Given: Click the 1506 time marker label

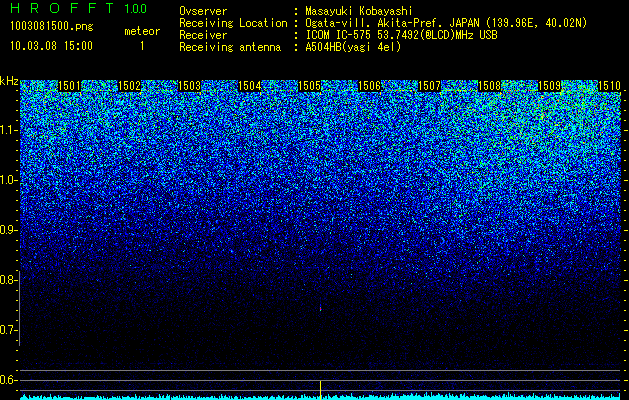Looking at the screenshot, I should coord(369,86).
